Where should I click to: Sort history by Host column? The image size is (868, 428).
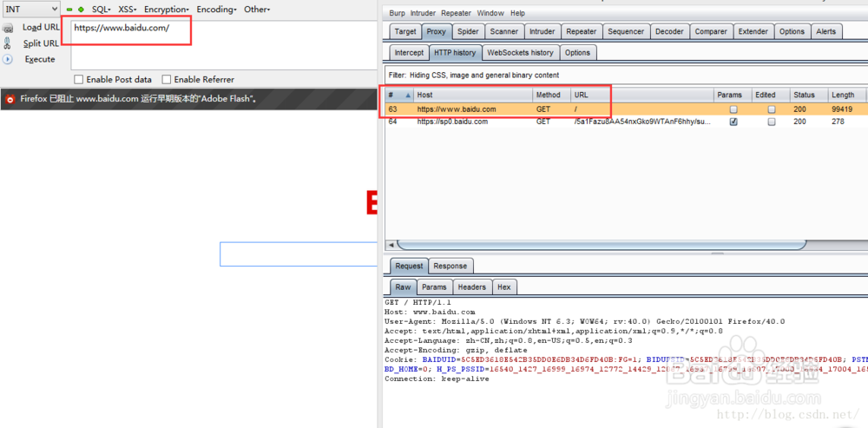pyautogui.click(x=473, y=95)
